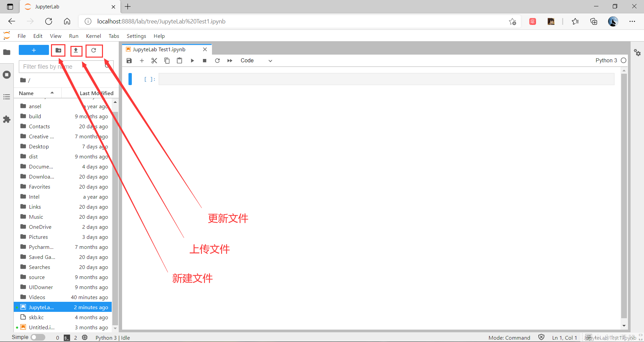
Task: Upload a file using the upload icon
Action: 76,51
